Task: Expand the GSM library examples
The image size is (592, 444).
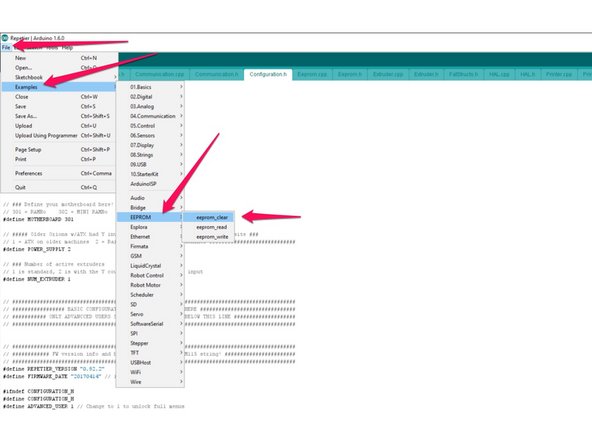Action: [150, 256]
